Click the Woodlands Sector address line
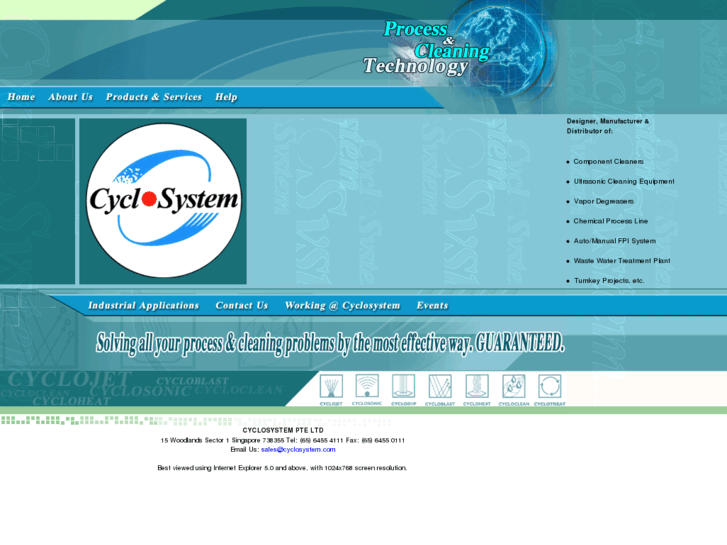This screenshot has height=545, width=727. point(282,440)
